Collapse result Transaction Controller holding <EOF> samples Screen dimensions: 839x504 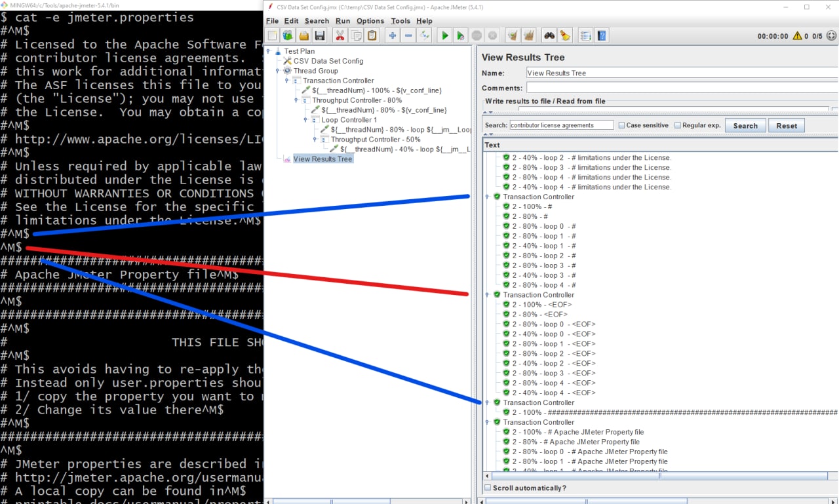tap(487, 295)
